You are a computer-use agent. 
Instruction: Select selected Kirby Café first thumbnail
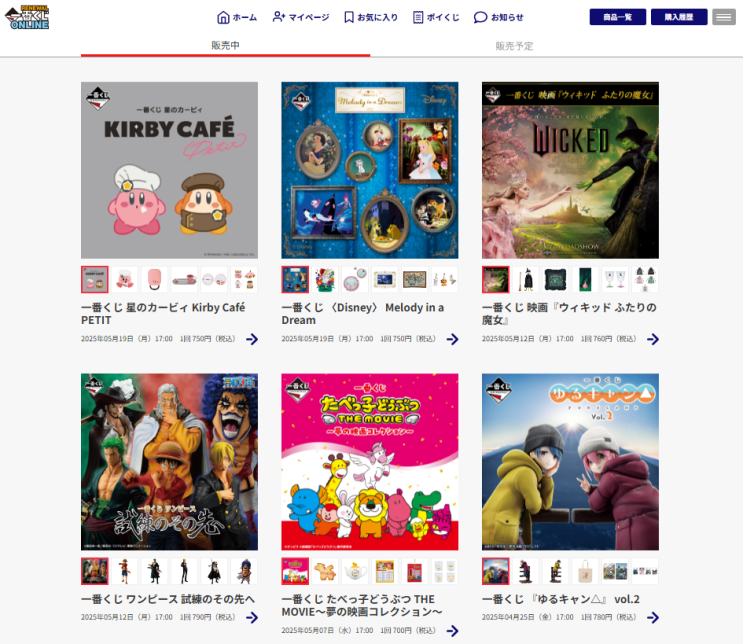[95, 280]
